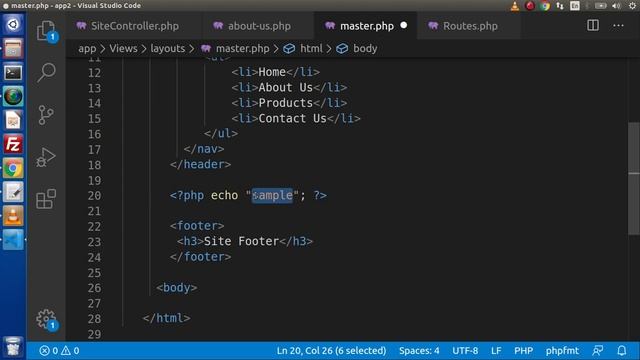Open the Search view in activity bar
Image resolution: width=640 pixels, height=360 pixels.
click(46, 72)
